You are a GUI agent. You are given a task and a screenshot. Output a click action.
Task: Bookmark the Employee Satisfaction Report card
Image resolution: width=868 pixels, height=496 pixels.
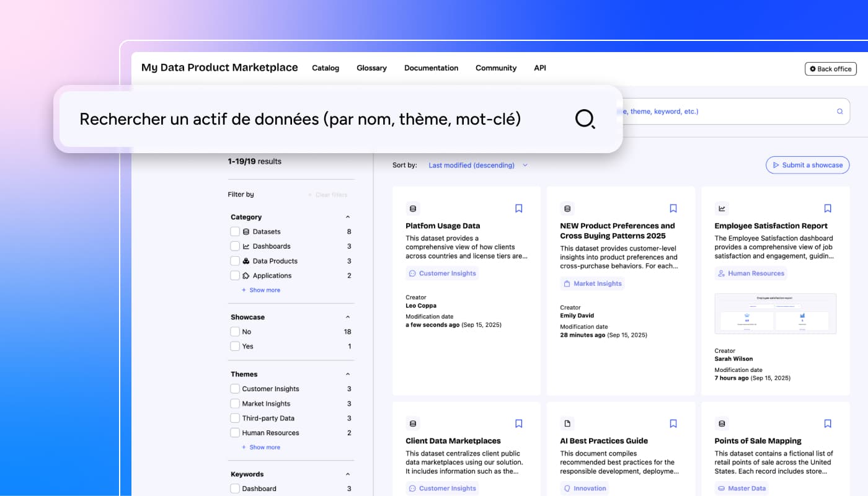(828, 208)
